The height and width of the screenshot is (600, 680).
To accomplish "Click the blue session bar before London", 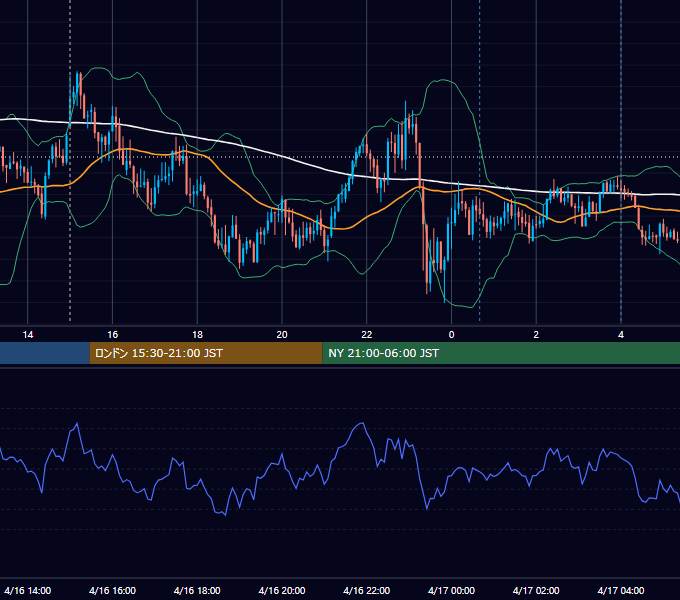I will 45,353.
